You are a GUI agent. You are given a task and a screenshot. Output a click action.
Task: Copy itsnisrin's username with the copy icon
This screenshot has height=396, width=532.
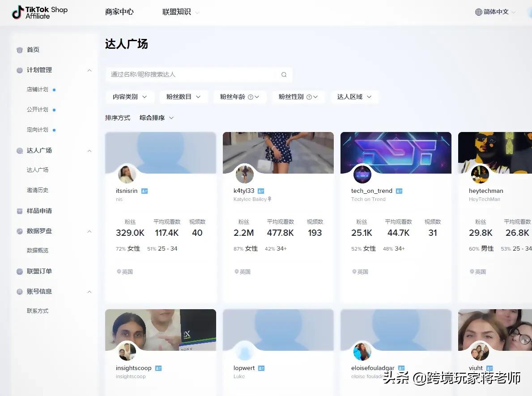pyautogui.click(x=144, y=190)
